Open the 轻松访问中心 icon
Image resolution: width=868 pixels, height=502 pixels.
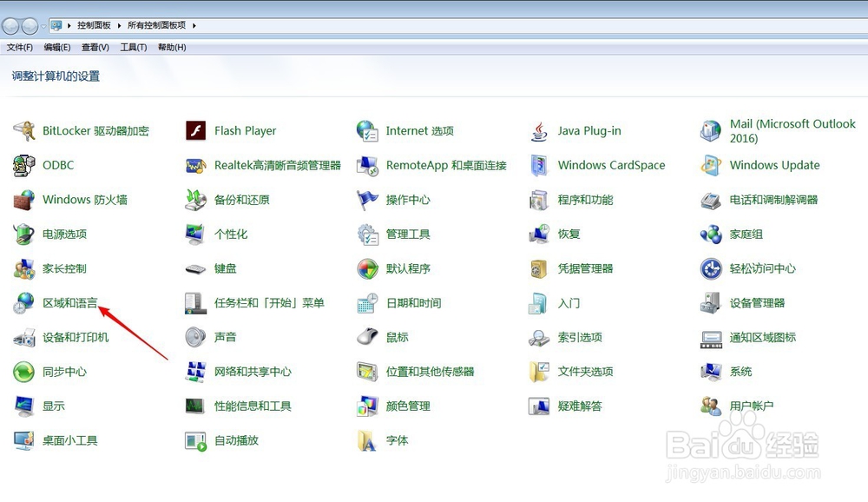coord(711,268)
